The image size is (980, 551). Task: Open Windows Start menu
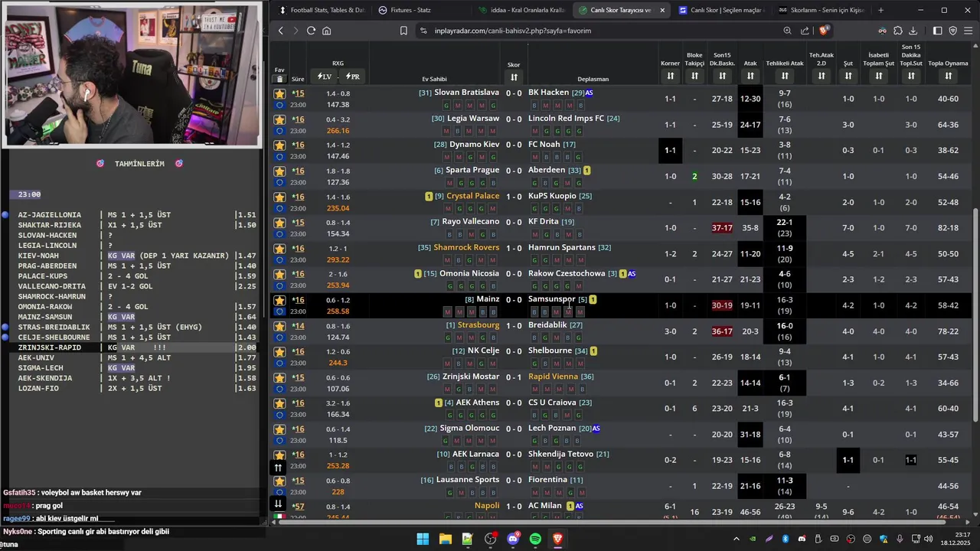click(423, 539)
